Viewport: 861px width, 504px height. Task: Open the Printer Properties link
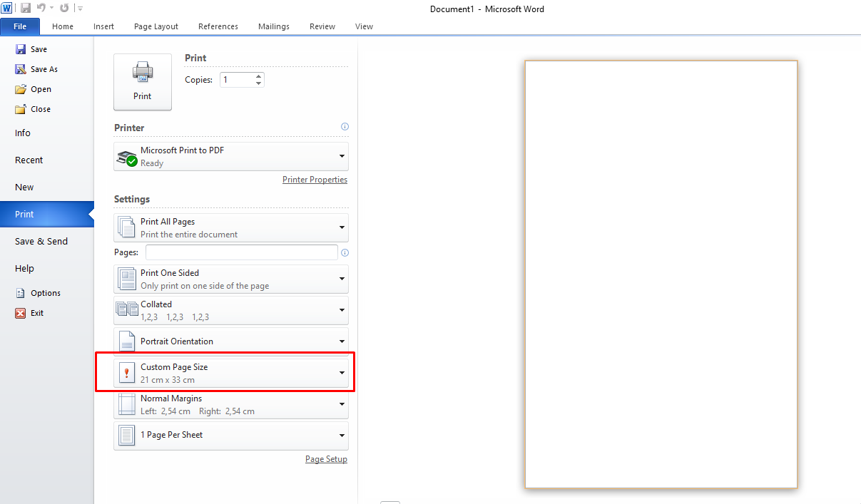pos(315,180)
